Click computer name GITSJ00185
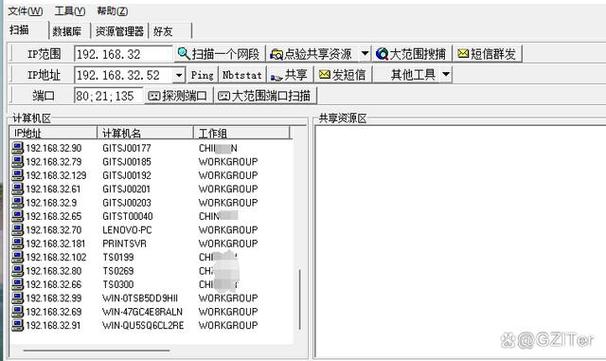606x361 pixels. pos(127,162)
